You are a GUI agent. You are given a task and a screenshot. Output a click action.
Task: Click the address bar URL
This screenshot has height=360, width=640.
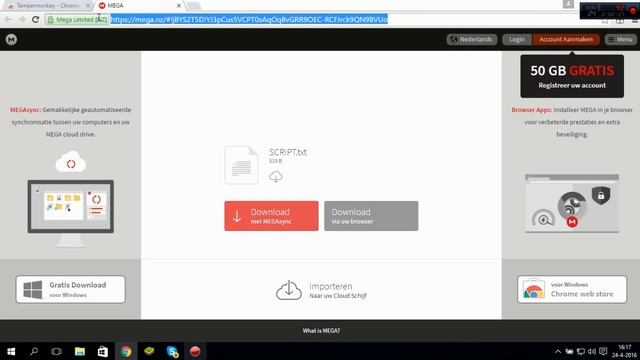pyautogui.click(x=249, y=19)
